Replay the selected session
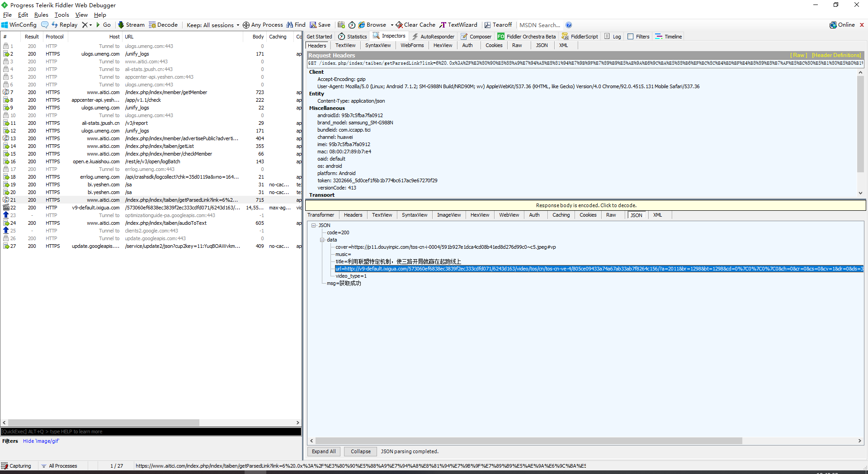This screenshot has height=474, width=868. 65,25
